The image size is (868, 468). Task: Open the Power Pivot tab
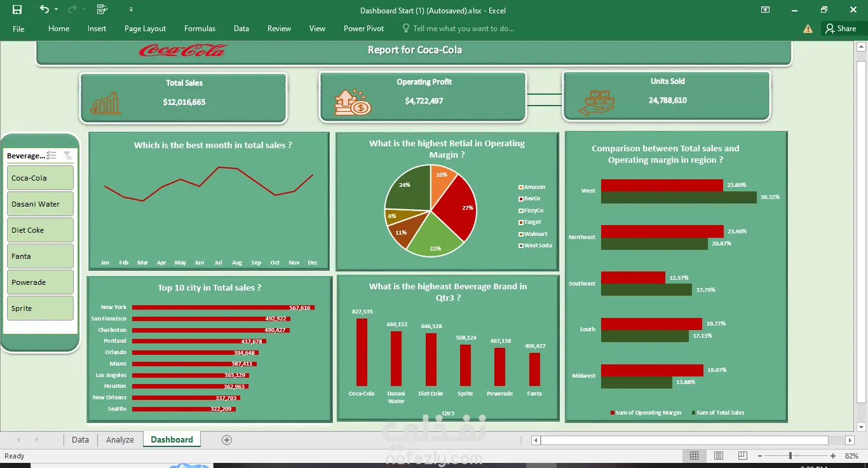click(x=363, y=29)
